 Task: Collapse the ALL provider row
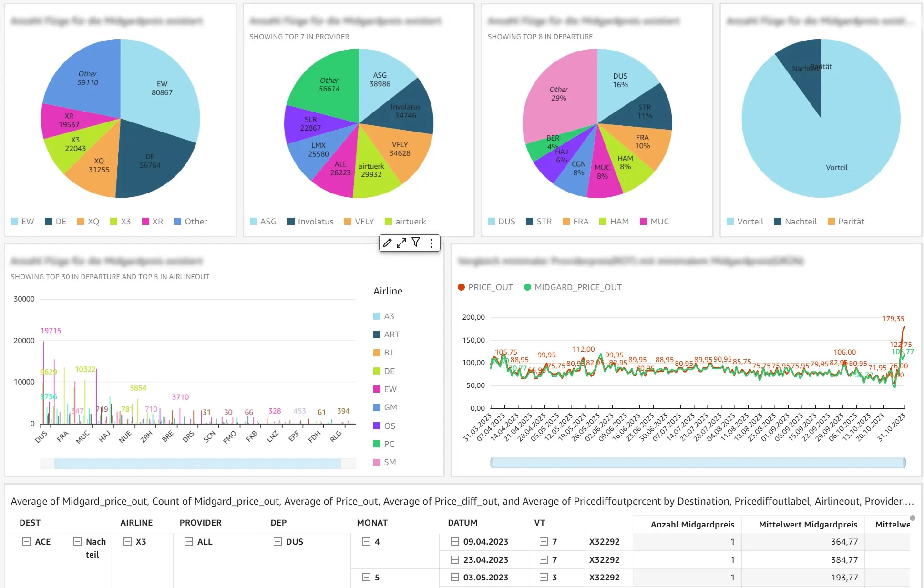[189, 542]
